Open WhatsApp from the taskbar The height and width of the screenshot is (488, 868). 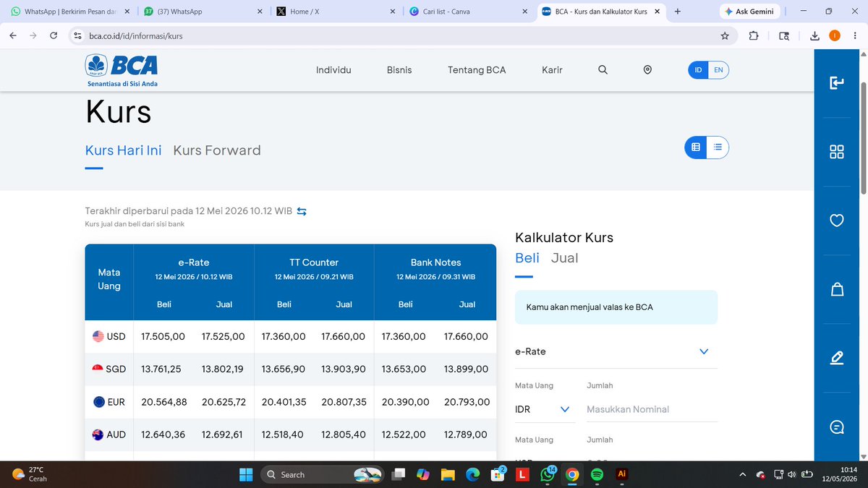click(x=547, y=474)
